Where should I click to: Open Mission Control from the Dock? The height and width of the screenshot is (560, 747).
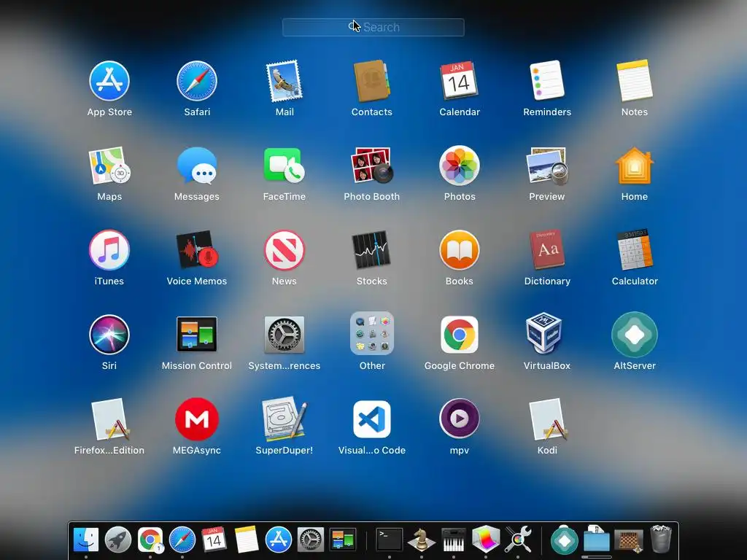click(x=343, y=540)
